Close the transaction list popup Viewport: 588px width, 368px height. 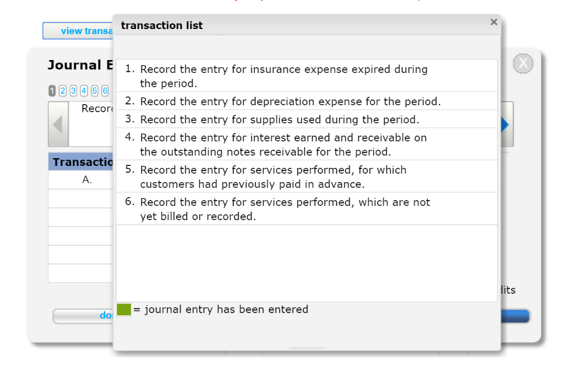pos(493,22)
